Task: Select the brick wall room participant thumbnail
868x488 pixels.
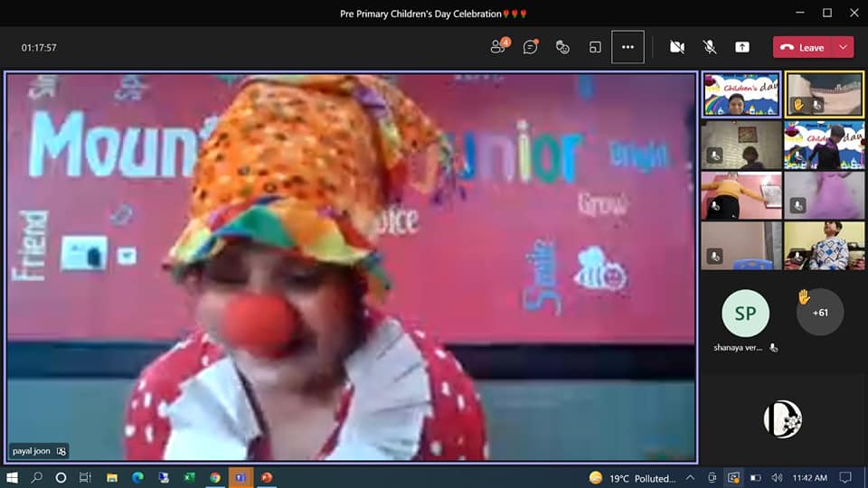Action: coord(741,145)
